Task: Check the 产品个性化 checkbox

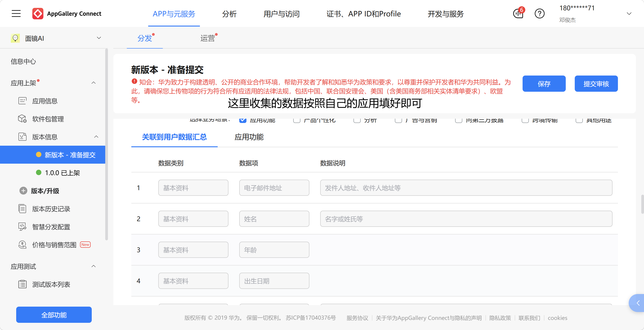Action: pos(297,120)
